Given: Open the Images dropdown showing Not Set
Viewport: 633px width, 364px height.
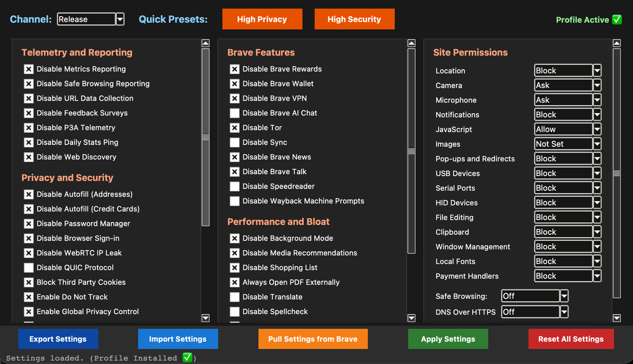Looking at the screenshot, I should [568, 144].
